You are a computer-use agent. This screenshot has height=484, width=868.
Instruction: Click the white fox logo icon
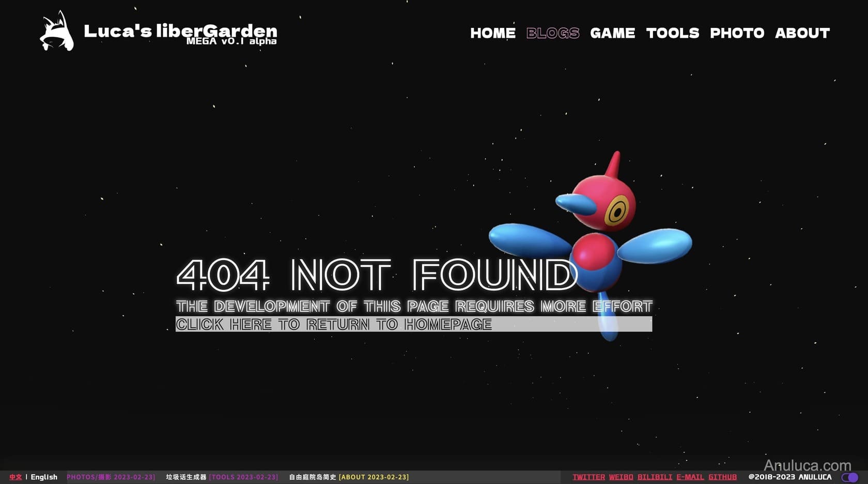tap(57, 31)
